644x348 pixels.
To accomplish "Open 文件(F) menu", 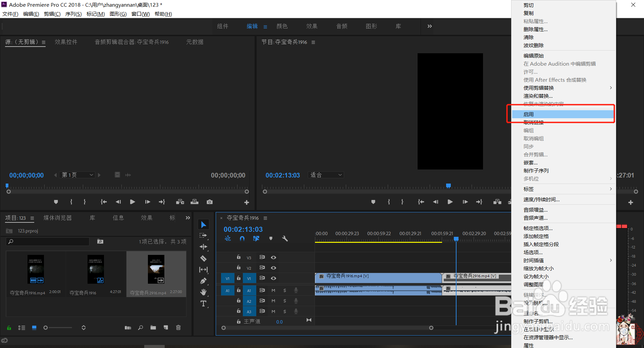I will 10,14.
